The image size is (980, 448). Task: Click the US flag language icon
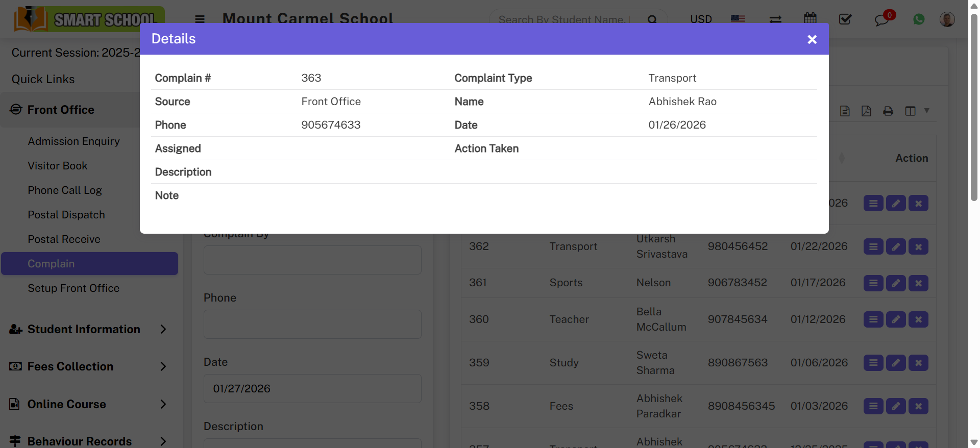tap(738, 19)
